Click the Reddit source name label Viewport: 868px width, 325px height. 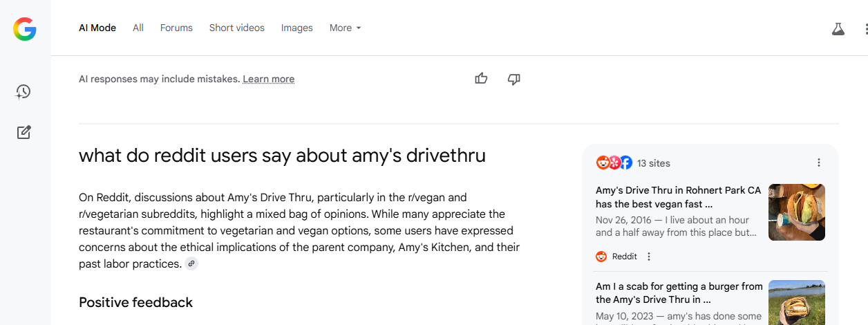625,257
